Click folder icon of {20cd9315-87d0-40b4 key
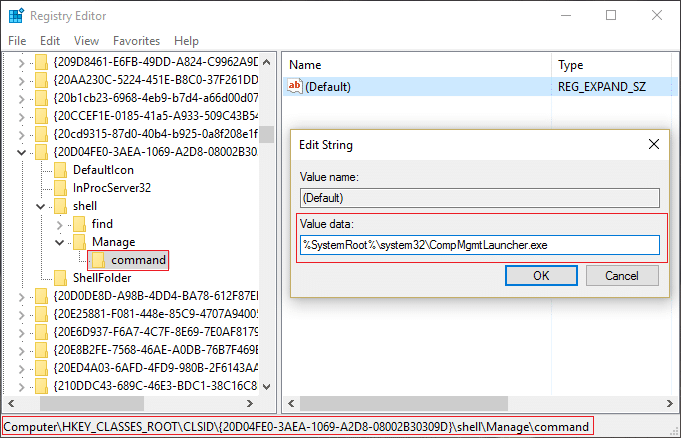Screen dimensions: 681x438 [x=41, y=134]
